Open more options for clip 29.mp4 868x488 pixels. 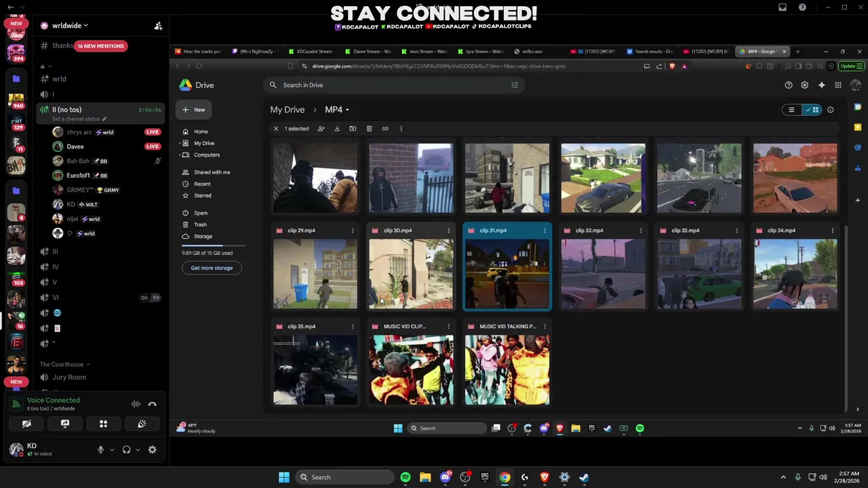point(353,230)
